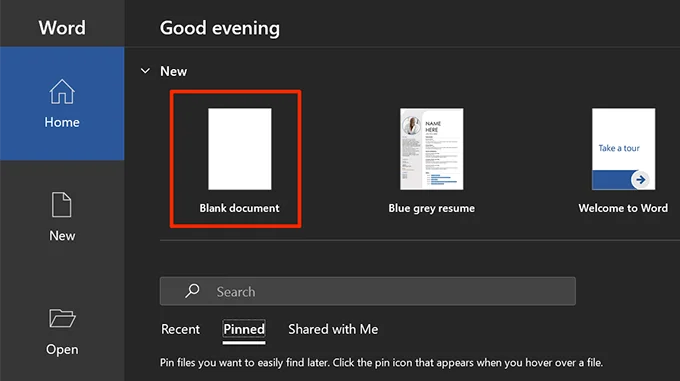
Task: Click the Open folder icon in sidebar
Action: coord(62,318)
